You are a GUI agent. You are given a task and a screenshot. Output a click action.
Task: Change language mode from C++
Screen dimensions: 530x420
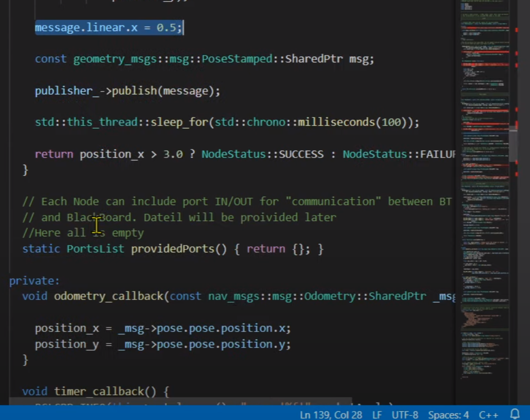tap(488, 415)
